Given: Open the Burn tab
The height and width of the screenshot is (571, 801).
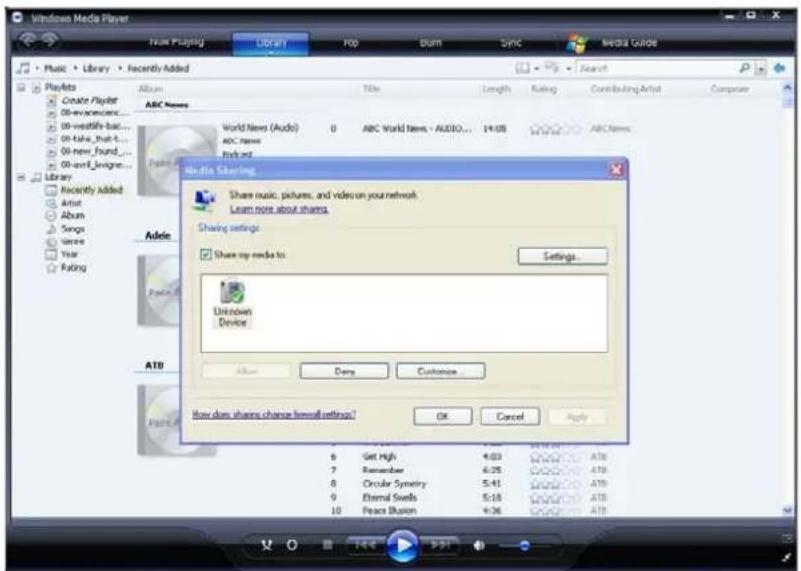Looking at the screenshot, I should [x=430, y=43].
